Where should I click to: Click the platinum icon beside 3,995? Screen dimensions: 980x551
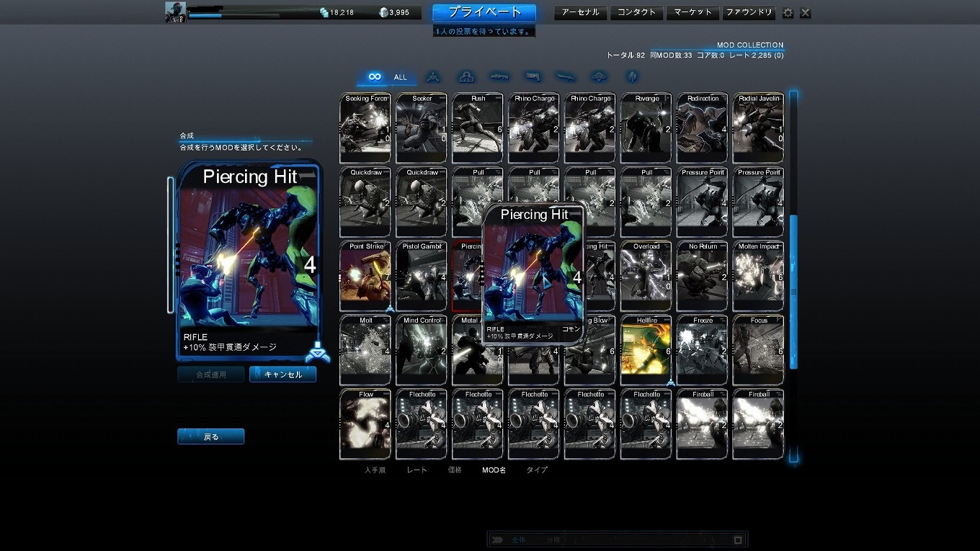(383, 12)
